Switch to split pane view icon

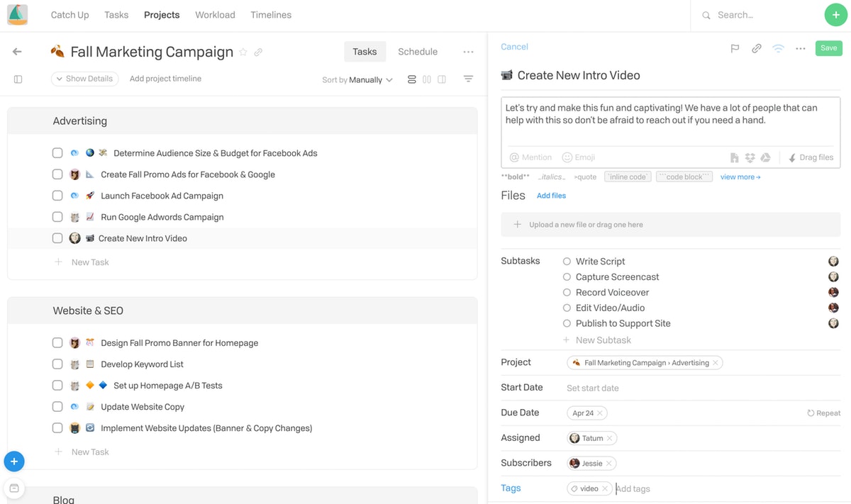(442, 79)
